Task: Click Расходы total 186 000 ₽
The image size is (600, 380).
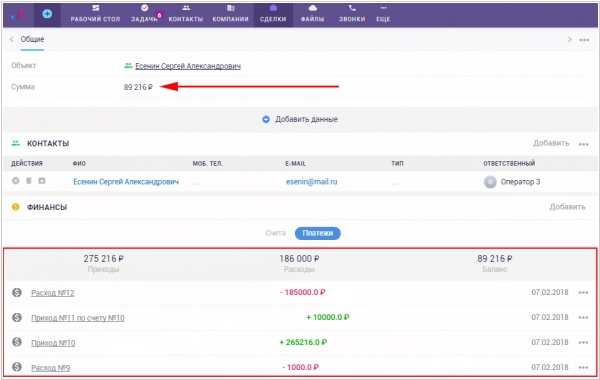Action: point(299,259)
